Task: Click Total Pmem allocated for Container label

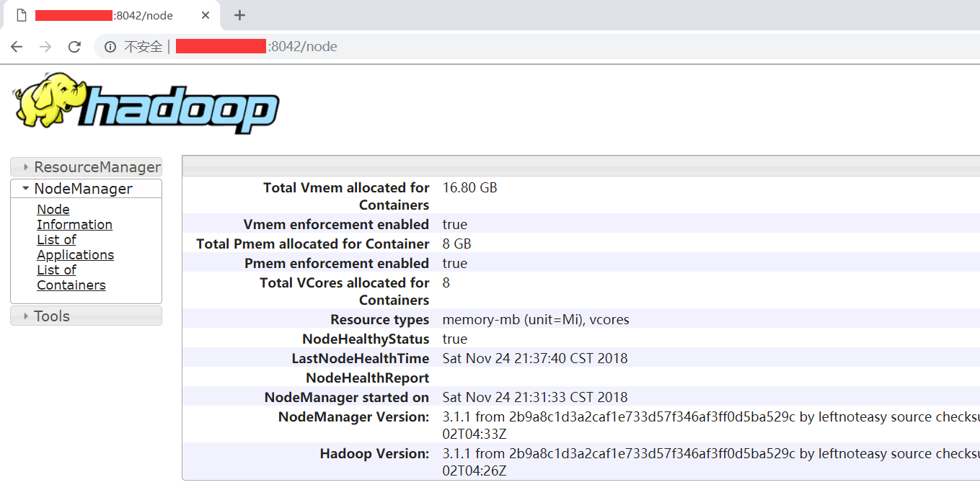Action: pos(312,244)
